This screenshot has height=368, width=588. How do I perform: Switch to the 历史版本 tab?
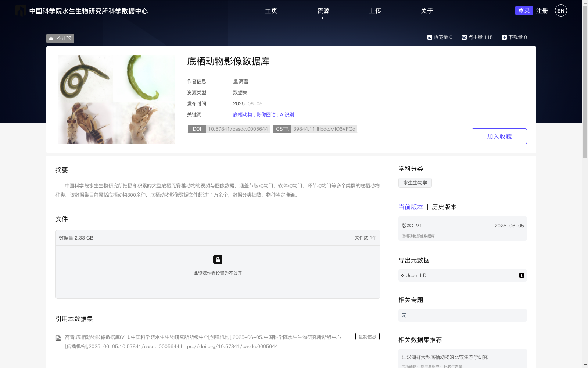444,207
